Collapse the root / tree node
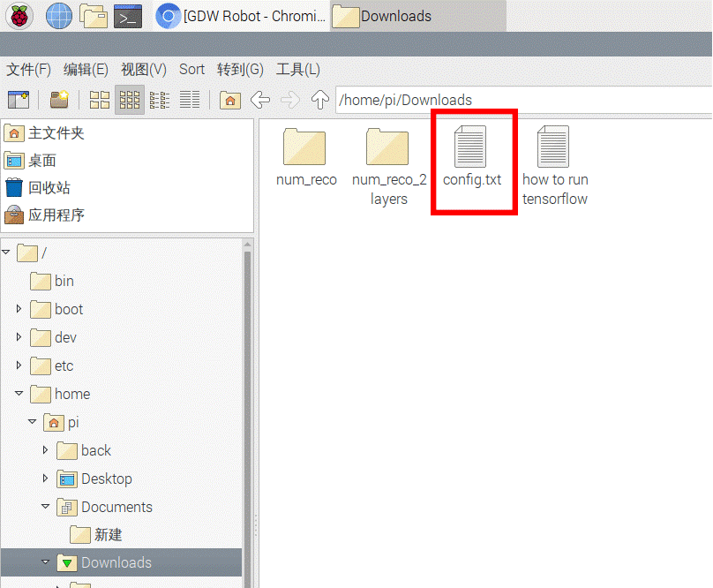The width and height of the screenshot is (713, 588). coord(6,252)
